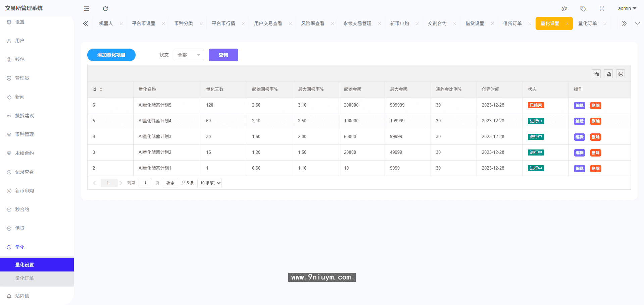Open the column filter grid icon
Screen dimensions: 644x305
(x=597, y=74)
